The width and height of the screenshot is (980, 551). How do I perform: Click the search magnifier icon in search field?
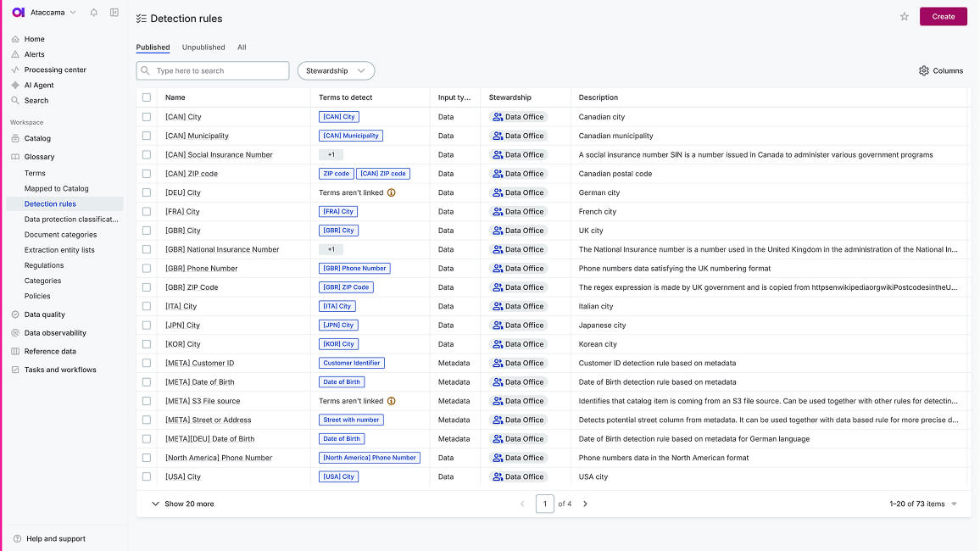coord(146,70)
